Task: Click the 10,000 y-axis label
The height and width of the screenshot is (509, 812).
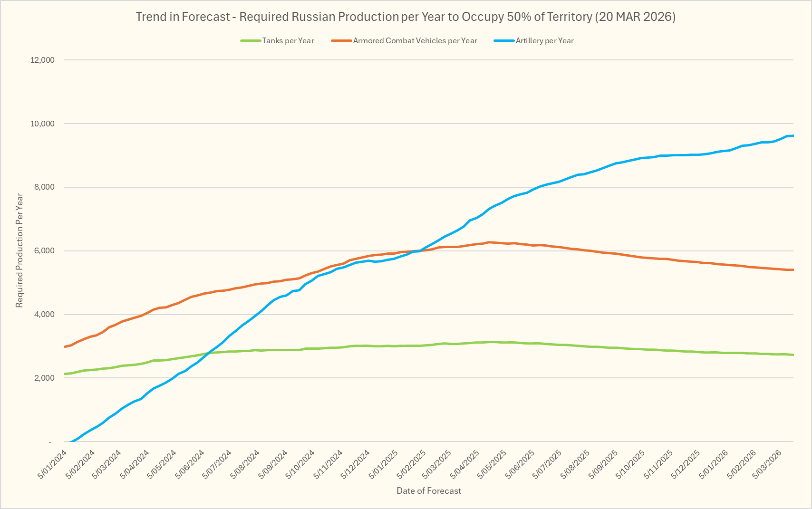Action: (x=43, y=124)
